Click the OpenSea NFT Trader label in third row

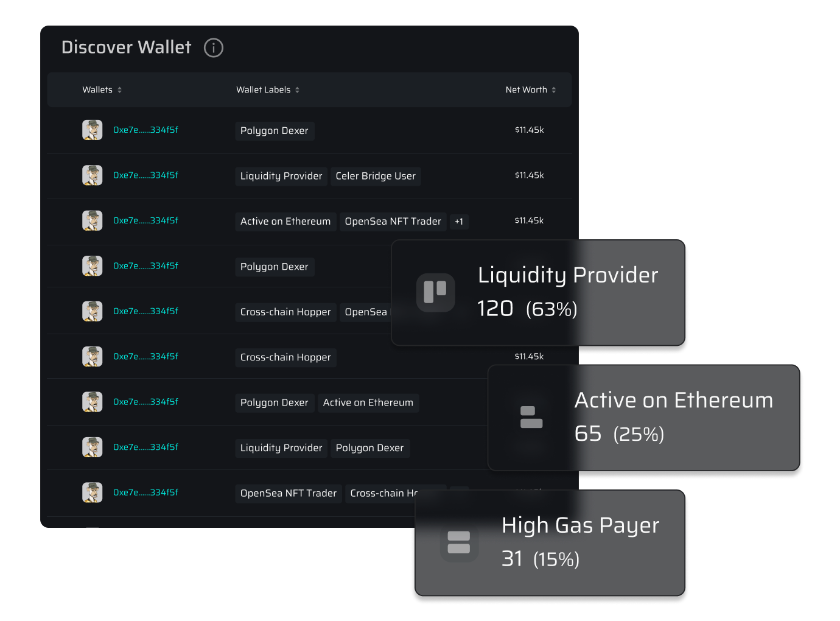point(393,222)
